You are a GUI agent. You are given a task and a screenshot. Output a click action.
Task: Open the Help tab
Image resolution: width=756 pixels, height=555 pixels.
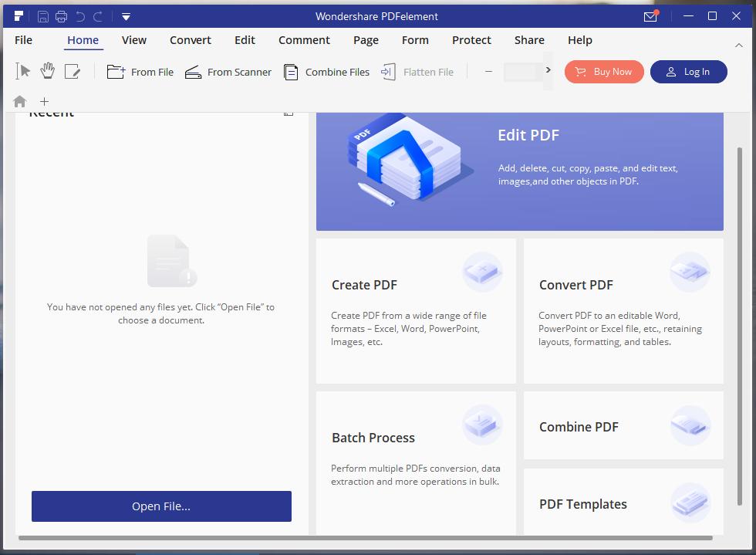[x=580, y=40]
